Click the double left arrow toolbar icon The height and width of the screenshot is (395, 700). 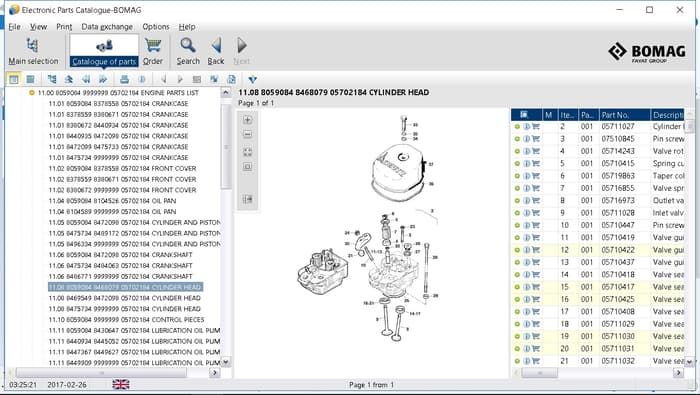86,79
